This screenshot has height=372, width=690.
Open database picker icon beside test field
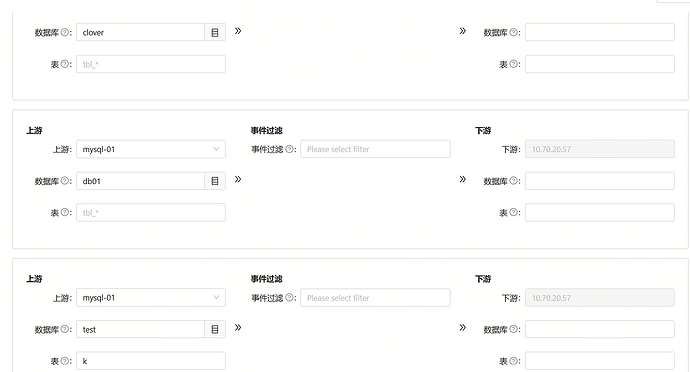click(215, 329)
